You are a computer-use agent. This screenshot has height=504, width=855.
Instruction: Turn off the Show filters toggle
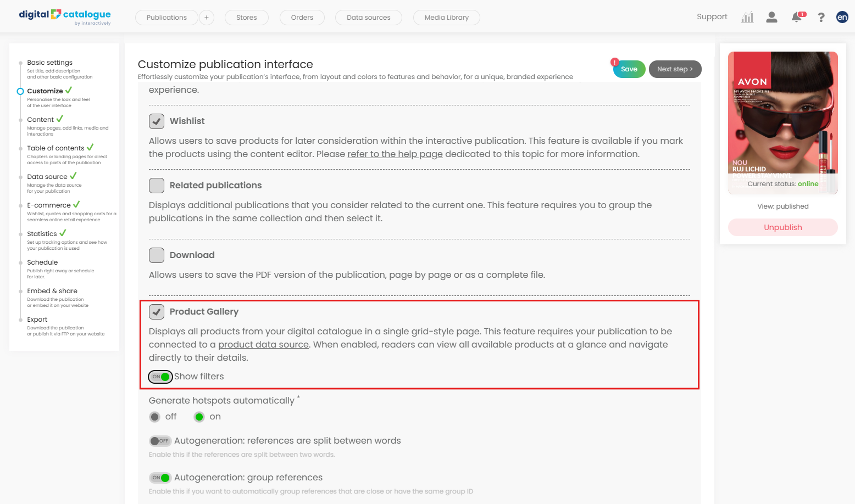(x=160, y=377)
